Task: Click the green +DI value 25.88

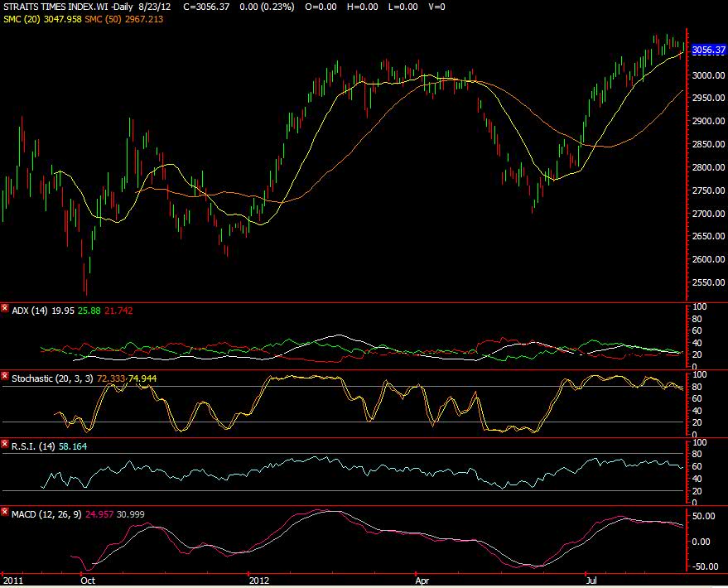Action: (89, 311)
